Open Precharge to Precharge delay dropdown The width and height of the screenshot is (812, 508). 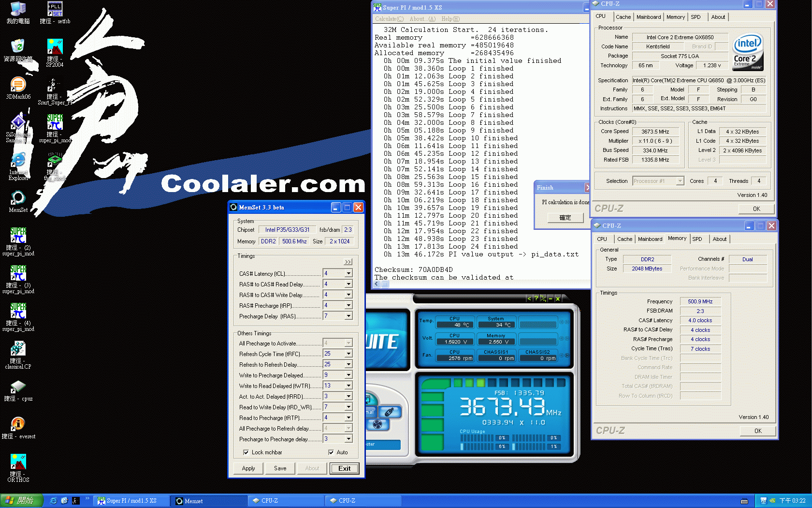click(348, 439)
